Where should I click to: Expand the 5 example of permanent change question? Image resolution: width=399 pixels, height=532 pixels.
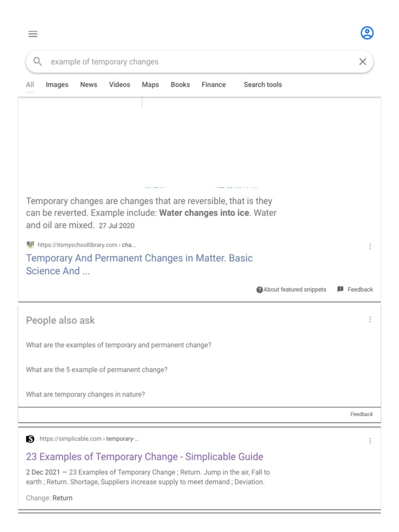97,370
